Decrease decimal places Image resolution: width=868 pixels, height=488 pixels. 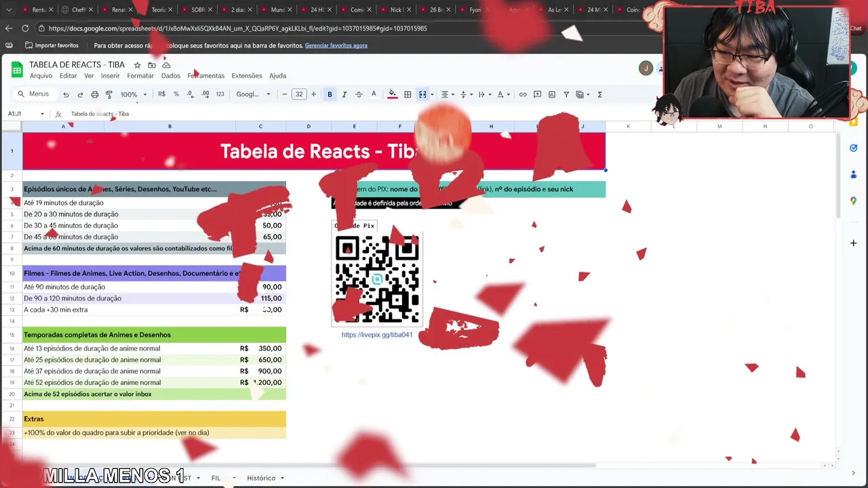point(191,94)
